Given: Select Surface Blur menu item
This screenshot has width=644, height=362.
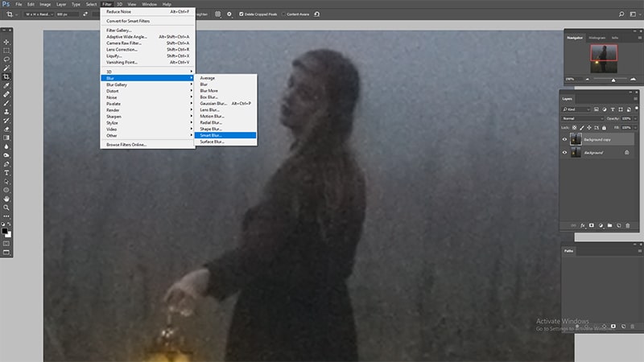Looking at the screenshot, I should click(225, 142).
